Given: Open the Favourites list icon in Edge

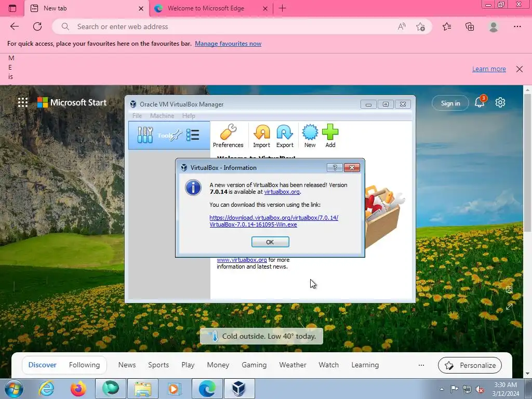Looking at the screenshot, I should pyautogui.click(x=447, y=26).
